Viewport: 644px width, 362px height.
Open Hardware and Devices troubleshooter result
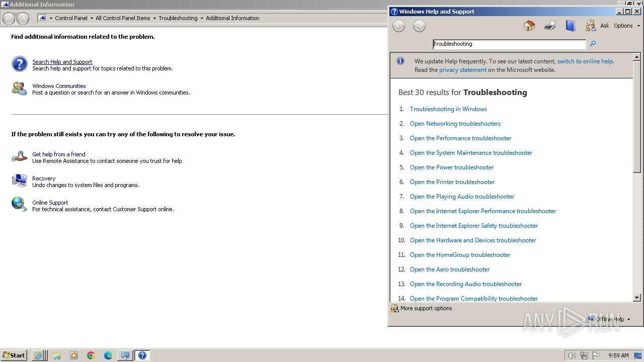[x=473, y=240]
